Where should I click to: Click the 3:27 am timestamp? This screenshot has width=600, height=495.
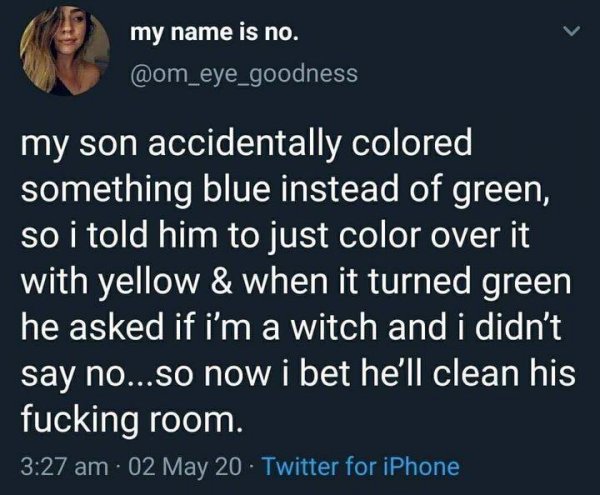(x=64, y=467)
